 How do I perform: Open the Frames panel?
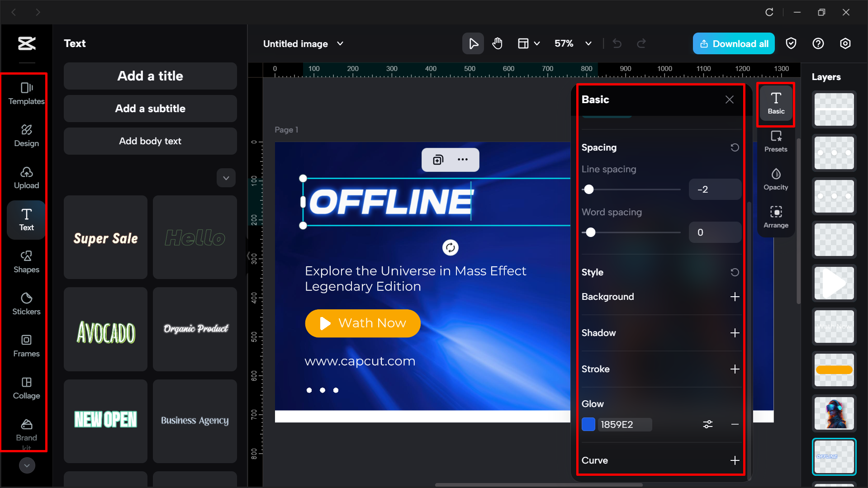[x=26, y=346]
